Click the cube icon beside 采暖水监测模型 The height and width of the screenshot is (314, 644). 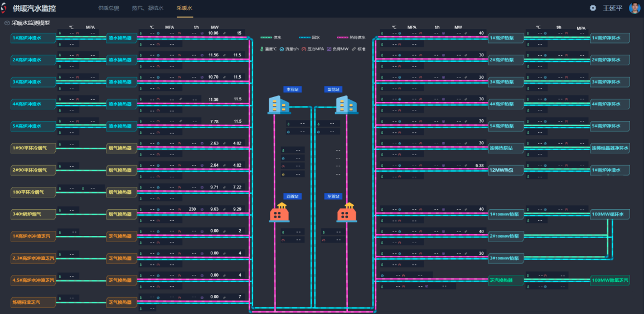(x=7, y=23)
